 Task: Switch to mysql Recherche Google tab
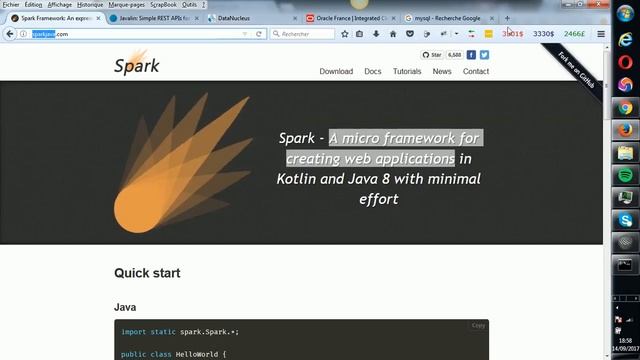(449, 18)
